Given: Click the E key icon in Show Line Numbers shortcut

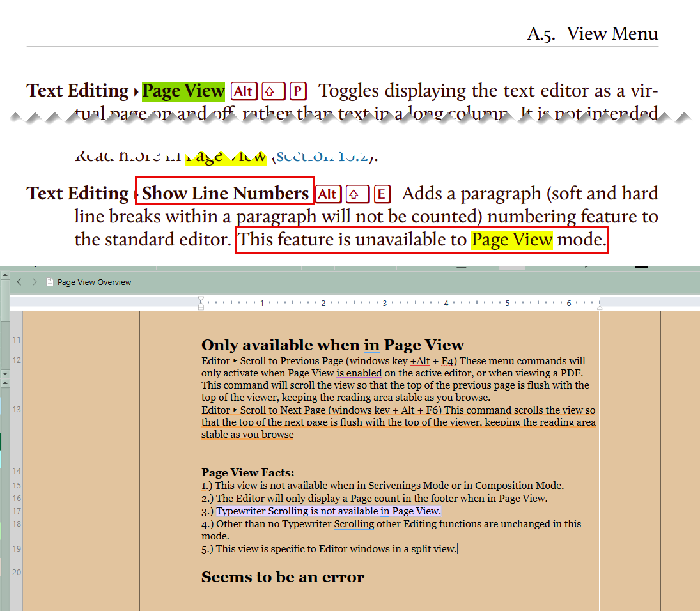Looking at the screenshot, I should pos(382,194).
